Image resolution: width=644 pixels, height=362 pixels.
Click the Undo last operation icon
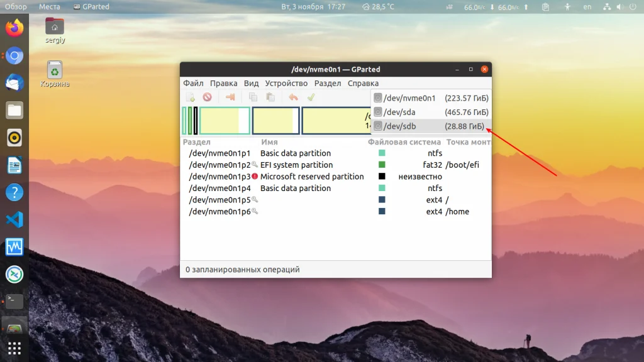click(x=293, y=97)
